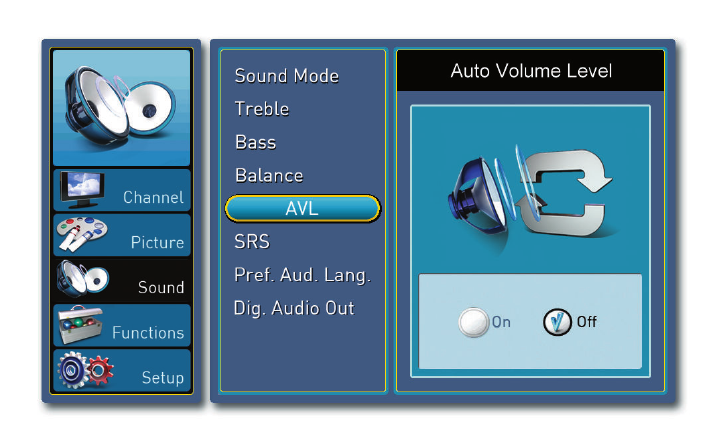The image size is (721, 447).
Task: Click the On option label
Action: point(501,322)
